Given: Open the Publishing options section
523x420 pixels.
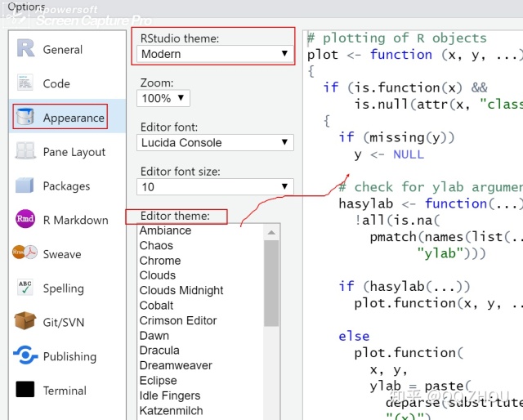Looking at the screenshot, I should click(67, 355).
